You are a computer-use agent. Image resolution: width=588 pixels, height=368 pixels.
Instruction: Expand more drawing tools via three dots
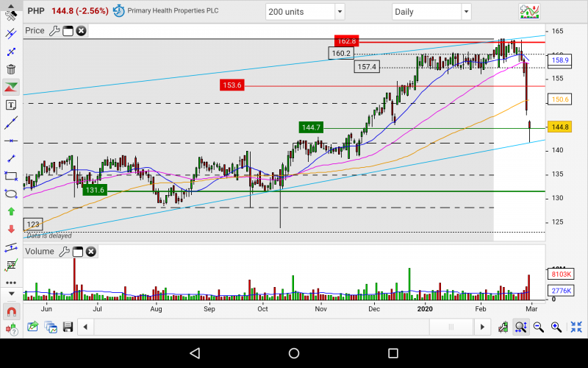point(11,282)
